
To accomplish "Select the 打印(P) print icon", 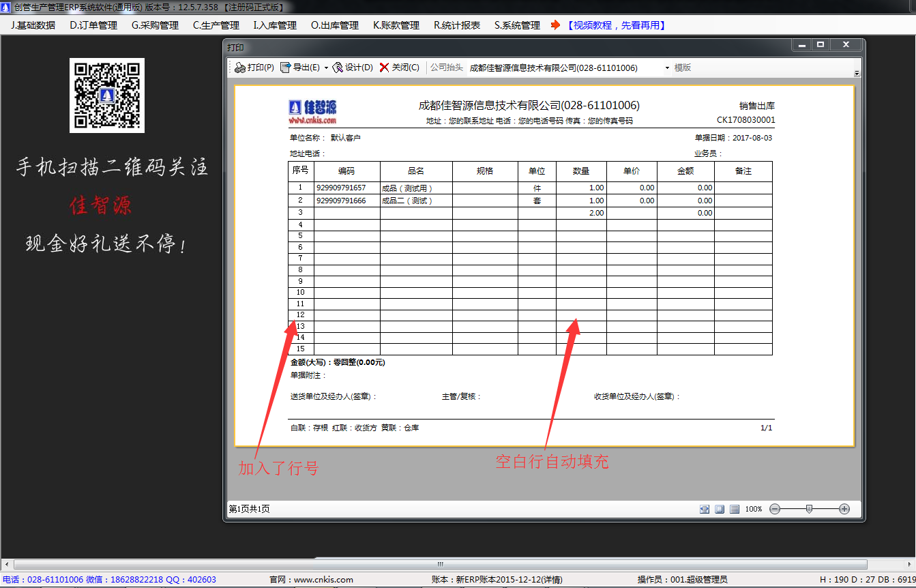I will (x=239, y=68).
